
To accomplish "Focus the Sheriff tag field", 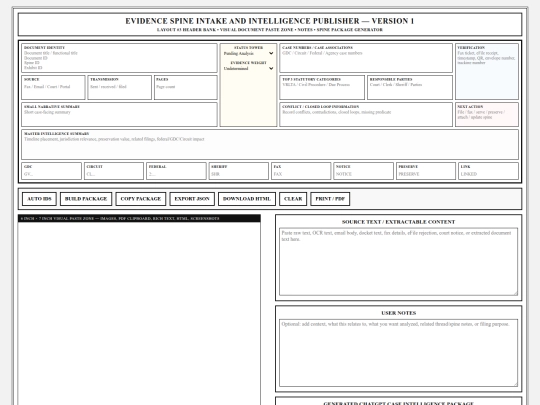I will pyautogui.click(x=239, y=174).
